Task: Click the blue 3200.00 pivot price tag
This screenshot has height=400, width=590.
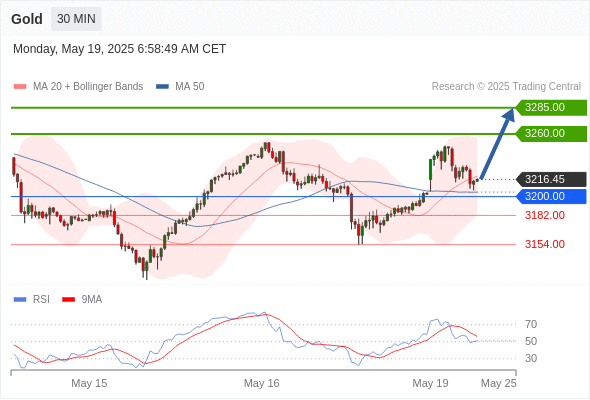Action: (551, 196)
